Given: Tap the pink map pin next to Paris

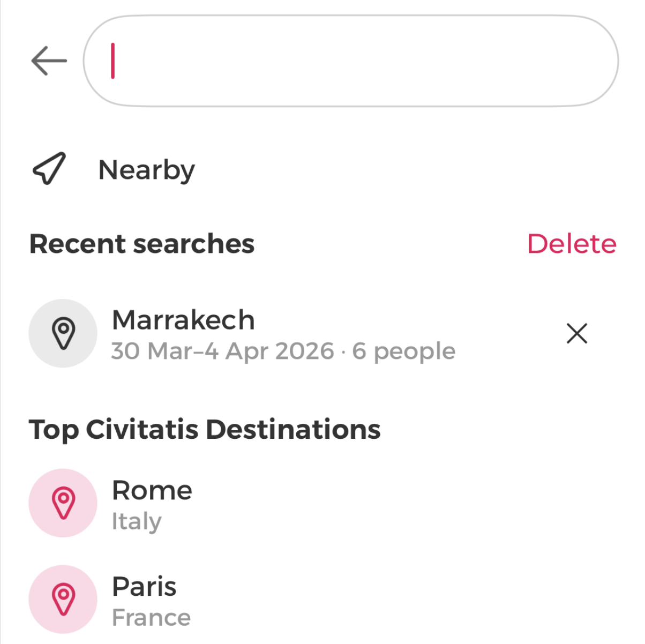Looking at the screenshot, I should (63, 598).
